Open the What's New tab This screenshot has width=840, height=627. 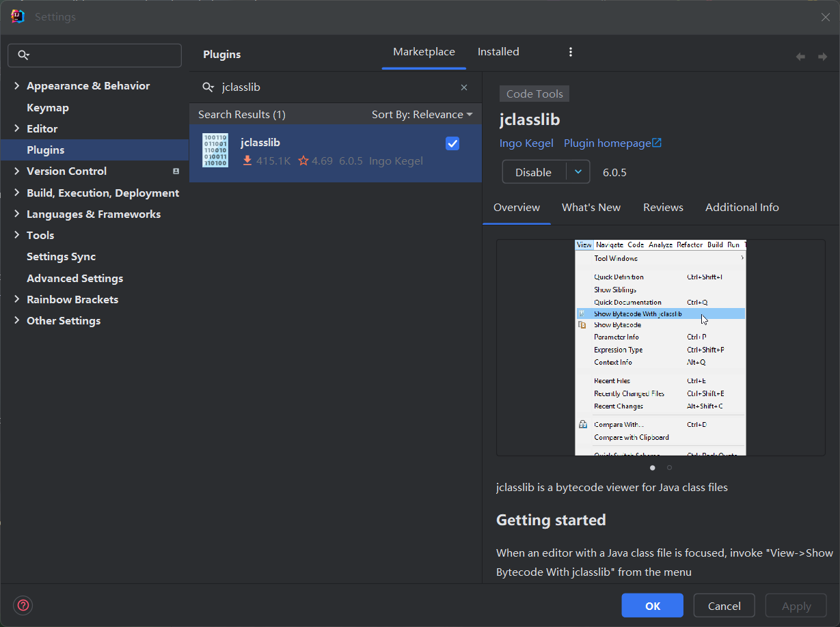pyautogui.click(x=591, y=208)
